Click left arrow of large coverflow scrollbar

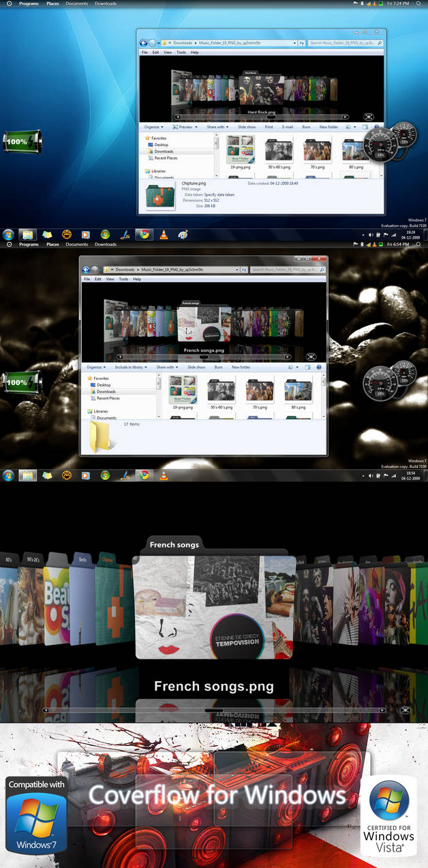pyautogui.click(x=45, y=710)
